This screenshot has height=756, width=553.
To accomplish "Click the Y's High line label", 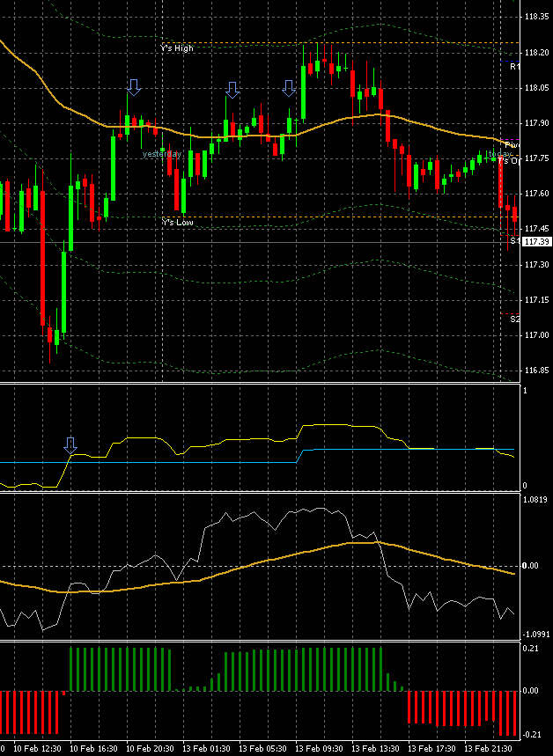I will (x=177, y=48).
